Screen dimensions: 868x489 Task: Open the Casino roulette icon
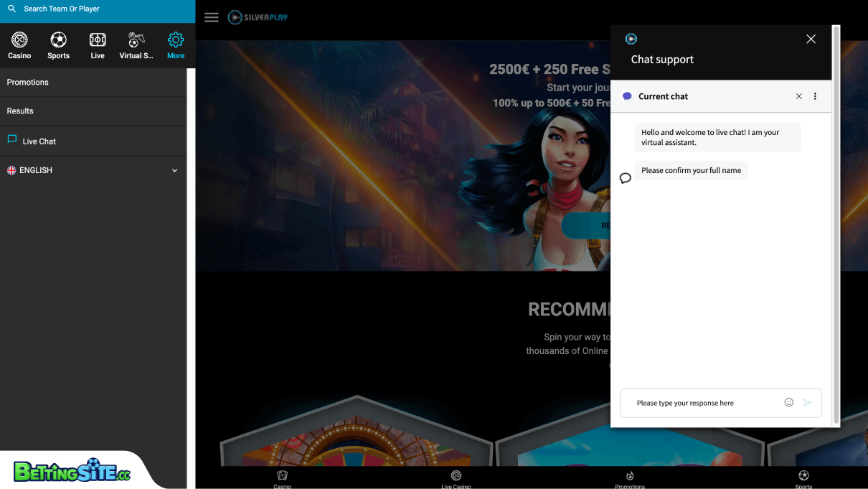coord(19,39)
